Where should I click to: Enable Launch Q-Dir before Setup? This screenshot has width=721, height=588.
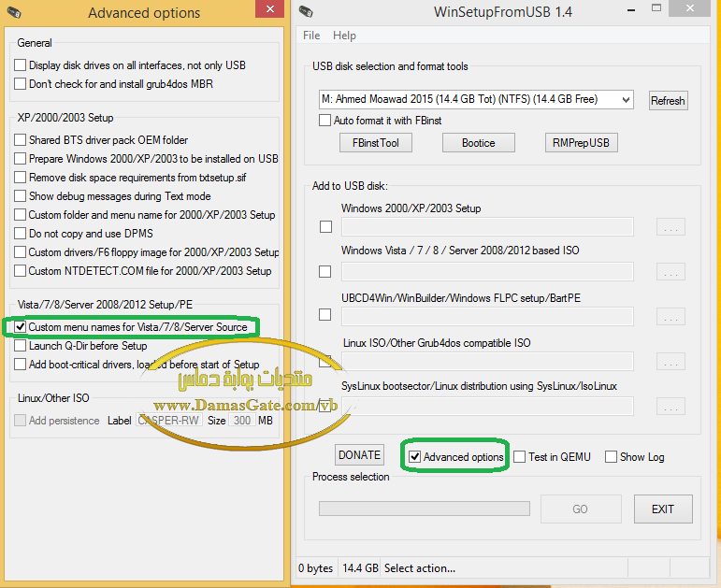pos(20,345)
